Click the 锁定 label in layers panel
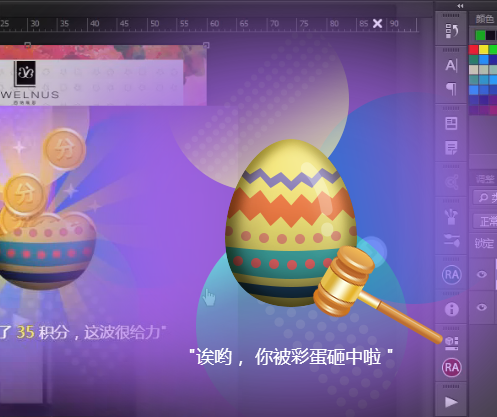Screen dimensions: 497x417 tap(484, 243)
